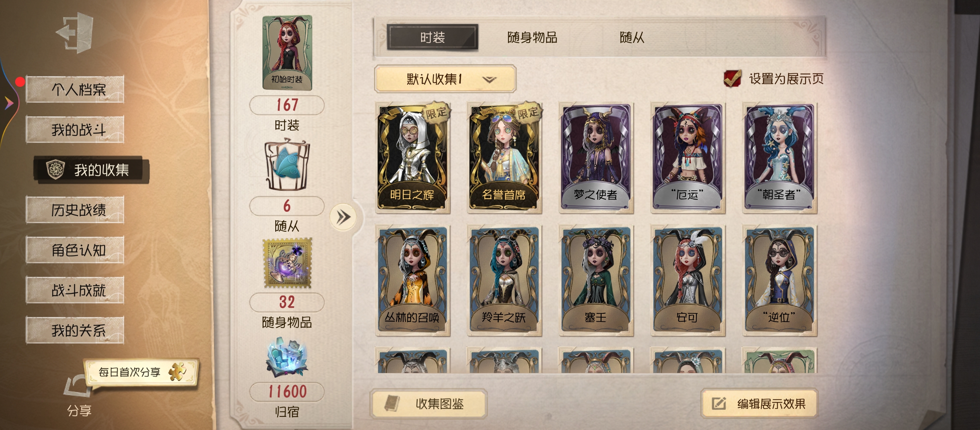Expand the 默认收集1 dropdown
The height and width of the screenshot is (430, 980).
coord(445,79)
